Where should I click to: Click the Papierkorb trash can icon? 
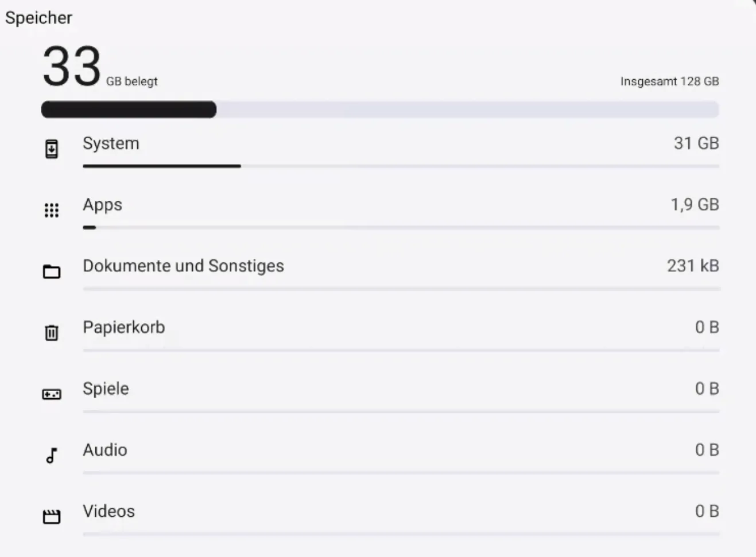point(52,333)
